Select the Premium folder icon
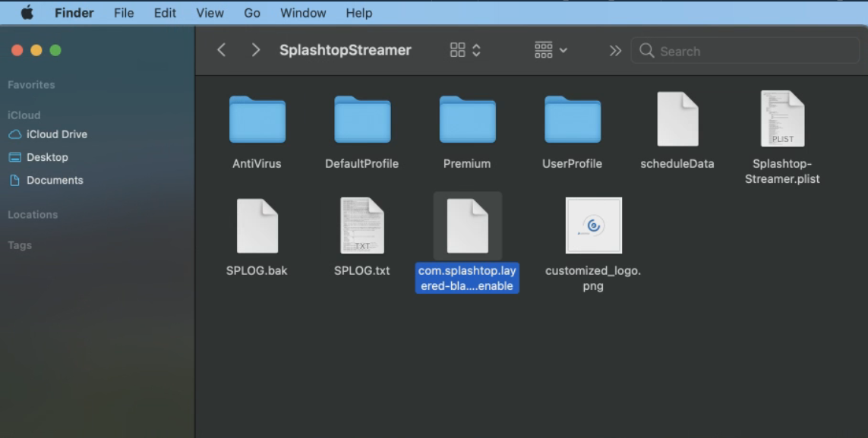868x438 pixels. click(x=468, y=119)
